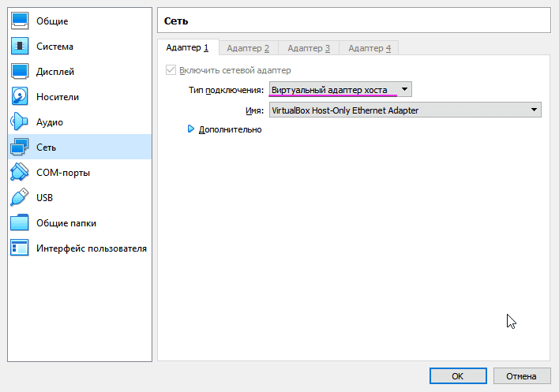The height and width of the screenshot is (392, 559).
Task: Open the Тип подключения dropdown
Action: (340, 90)
